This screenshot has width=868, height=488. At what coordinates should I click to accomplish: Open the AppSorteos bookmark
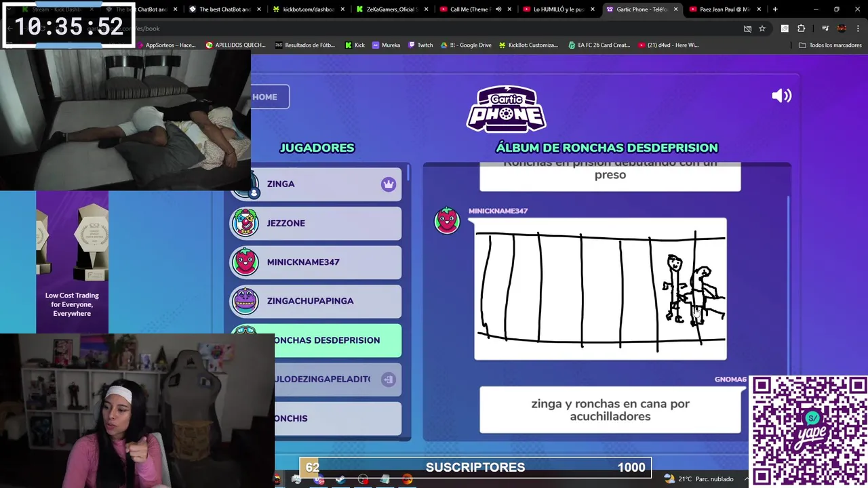tap(166, 45)
